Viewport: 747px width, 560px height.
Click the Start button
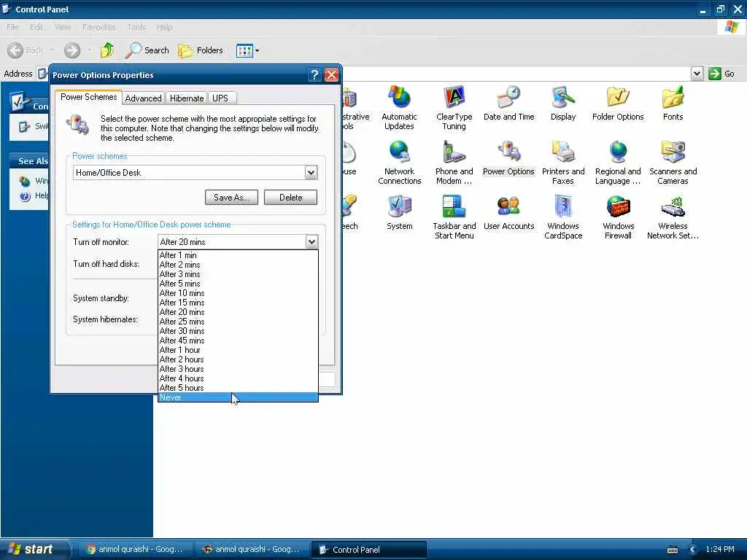[x=34, y=549]
